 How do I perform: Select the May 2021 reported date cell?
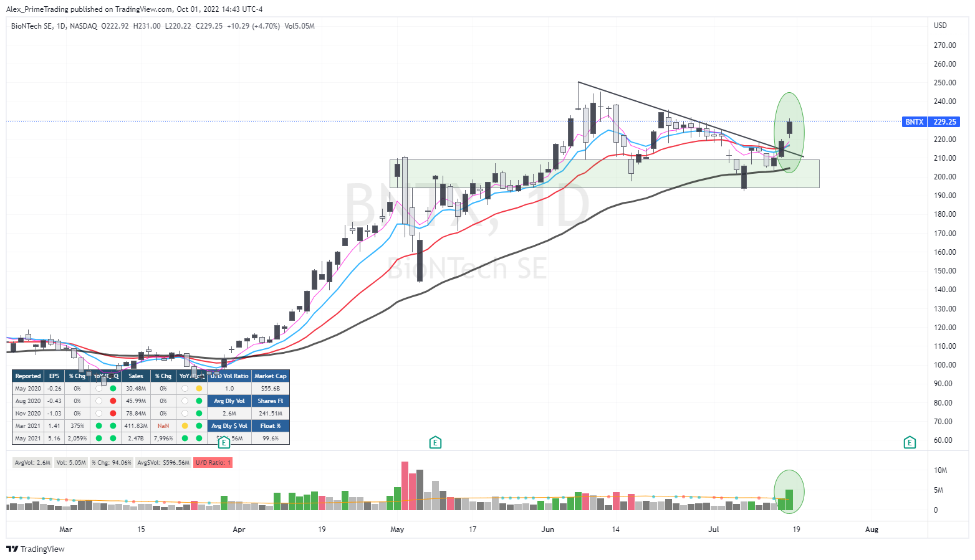click(x=28, y=438)
